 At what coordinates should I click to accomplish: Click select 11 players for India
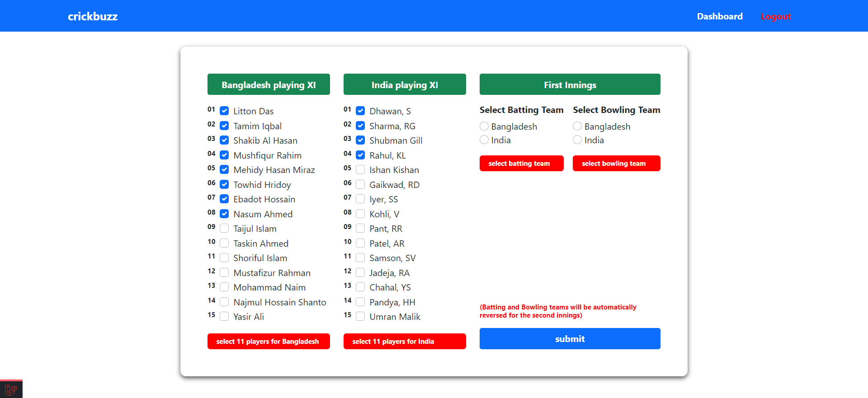click(x=405, y=341)
